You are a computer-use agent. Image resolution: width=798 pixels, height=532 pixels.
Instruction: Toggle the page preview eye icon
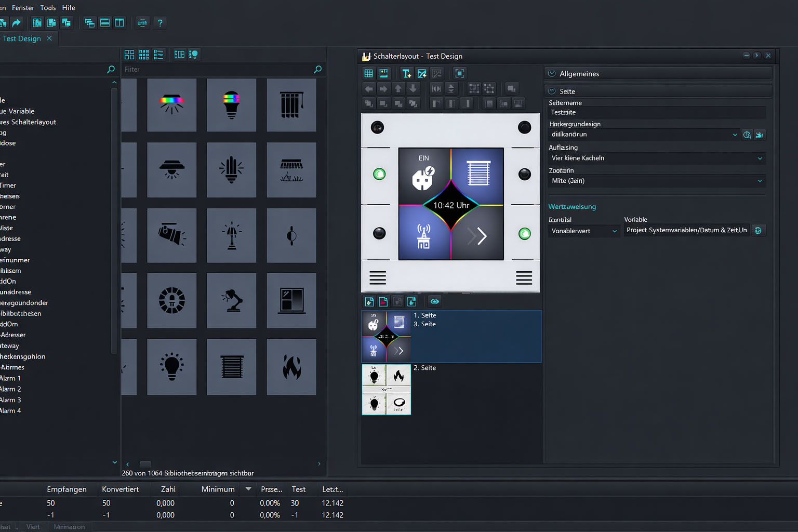(434, 301)
